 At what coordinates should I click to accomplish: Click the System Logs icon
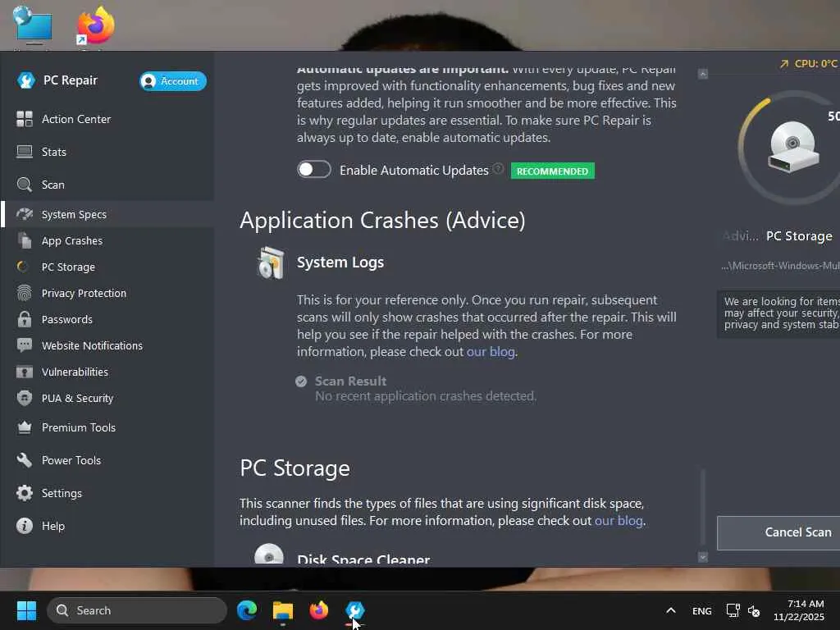click(x=271, y=263)
